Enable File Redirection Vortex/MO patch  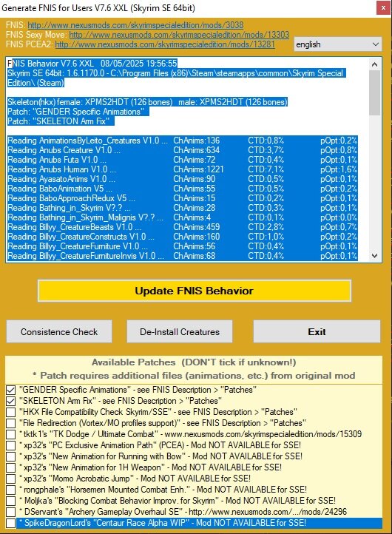pos(11,423)
